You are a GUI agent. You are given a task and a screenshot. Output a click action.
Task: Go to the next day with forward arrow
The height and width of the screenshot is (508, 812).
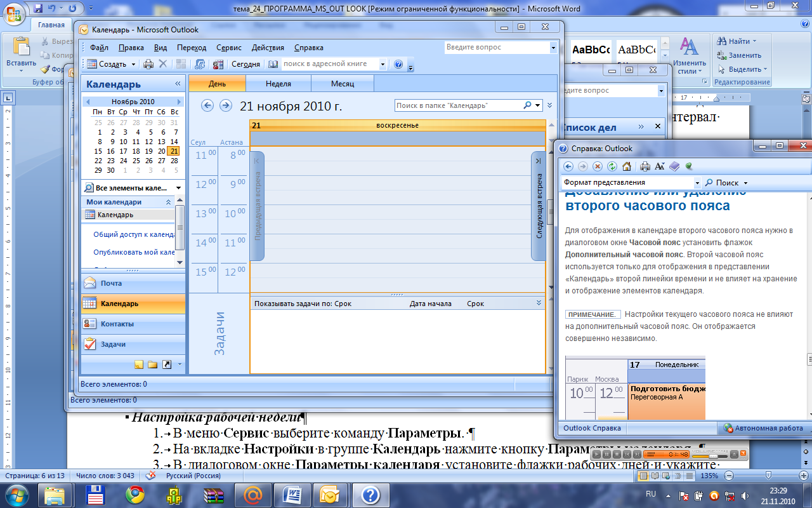coord(225,105)
